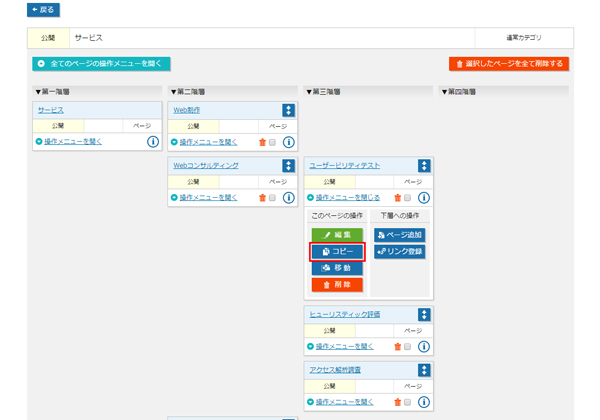Open the Web制作 page link
Screen dimensions: 600x420
coord(186,110)
